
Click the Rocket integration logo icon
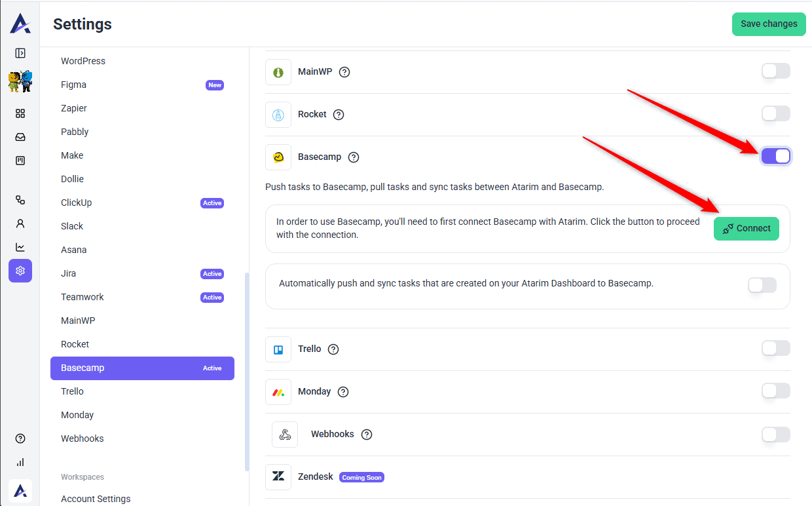point(278,115)
